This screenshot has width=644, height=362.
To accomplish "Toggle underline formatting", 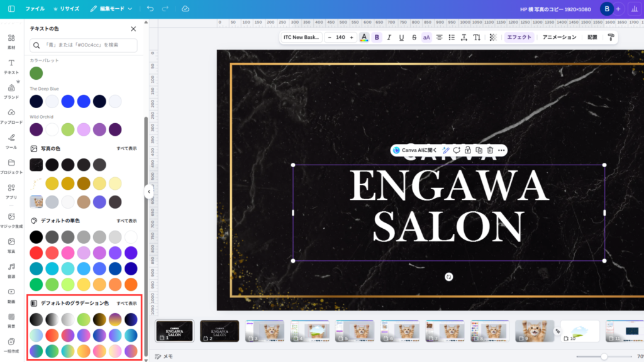I will coord(401,38).
